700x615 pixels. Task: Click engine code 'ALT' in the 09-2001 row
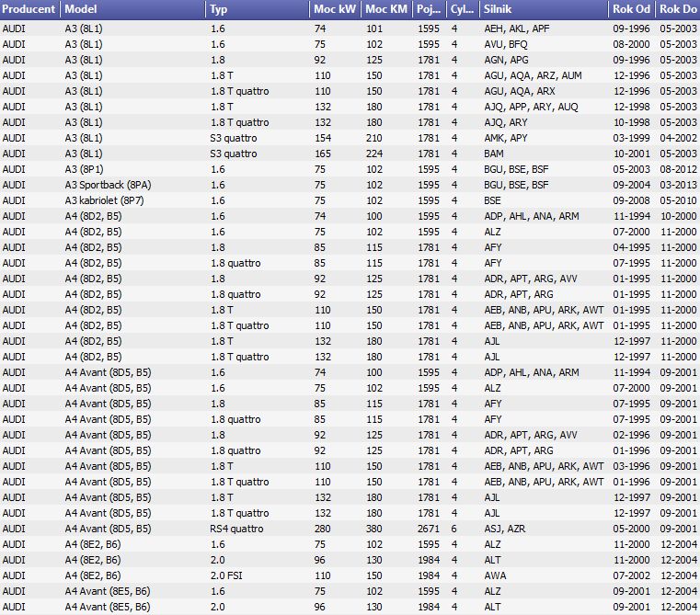[492, 607]
